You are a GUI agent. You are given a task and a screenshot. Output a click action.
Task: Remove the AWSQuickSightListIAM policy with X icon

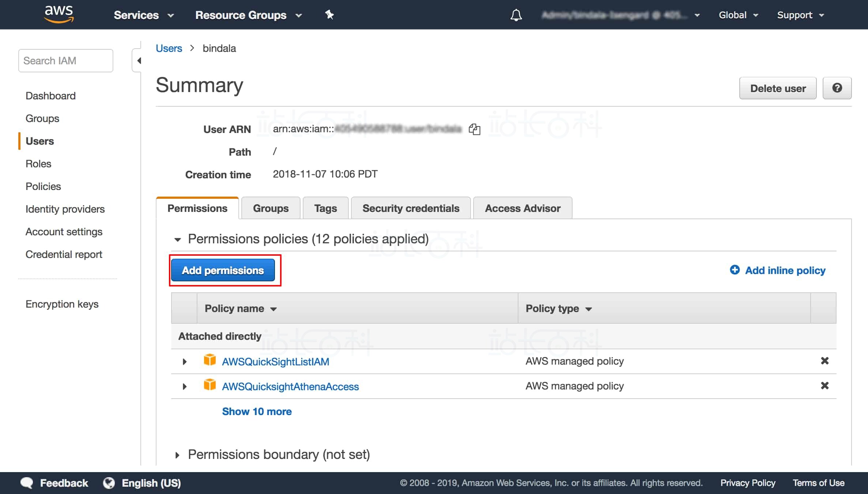pos(824,361)
